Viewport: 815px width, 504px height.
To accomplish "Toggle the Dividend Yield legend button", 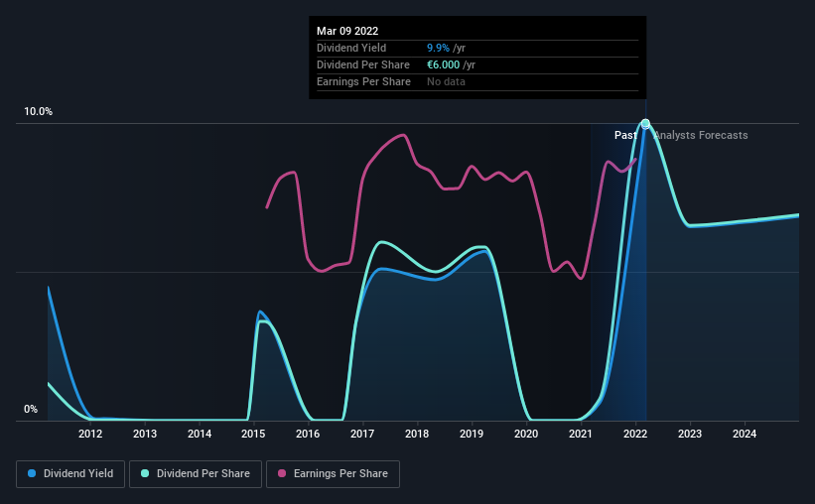I will point(70,474).
